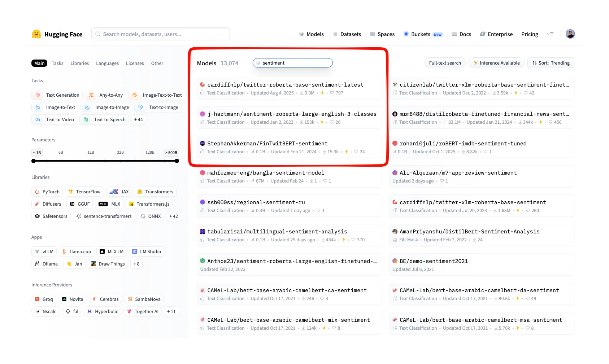Expand the + 8 more apps chip

click(x=136, y=264)
